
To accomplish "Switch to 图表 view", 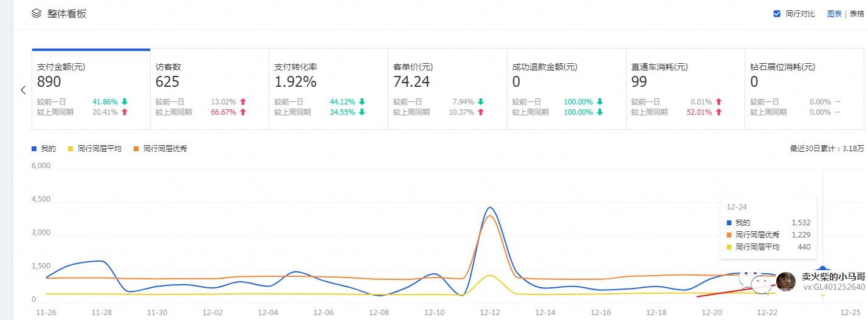I will pos(834,14).
